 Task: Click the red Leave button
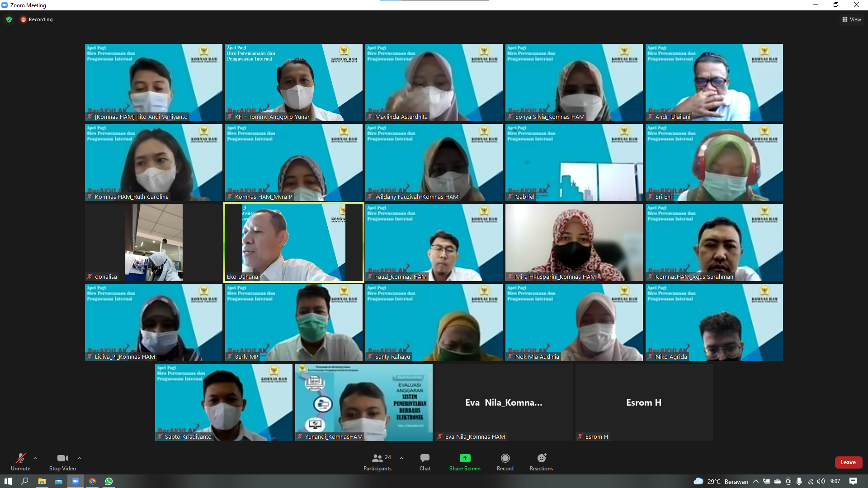pos(848,462)
